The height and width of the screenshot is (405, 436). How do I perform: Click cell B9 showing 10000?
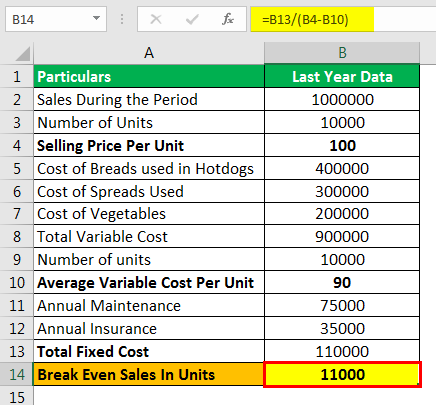(x=342, y=259)
